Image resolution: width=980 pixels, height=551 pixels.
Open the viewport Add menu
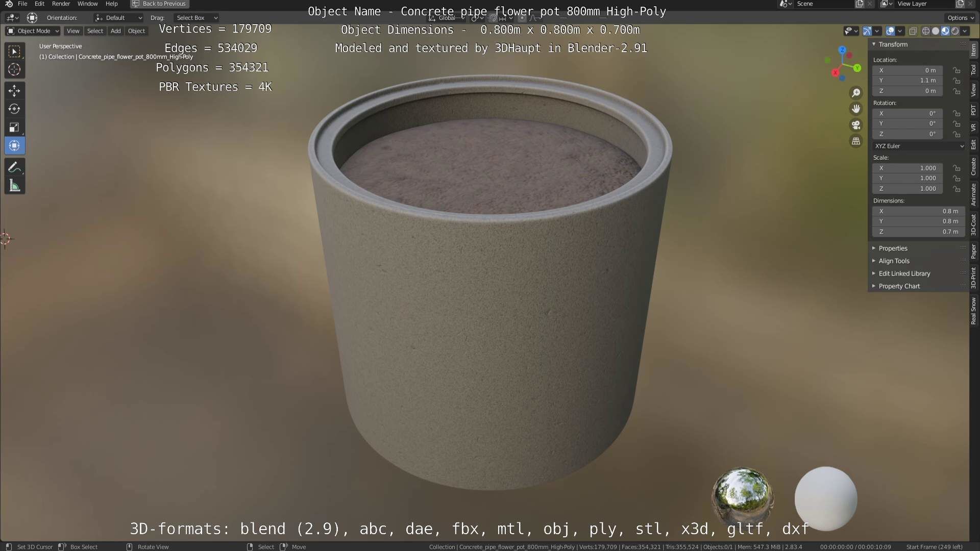pos(116,31)
